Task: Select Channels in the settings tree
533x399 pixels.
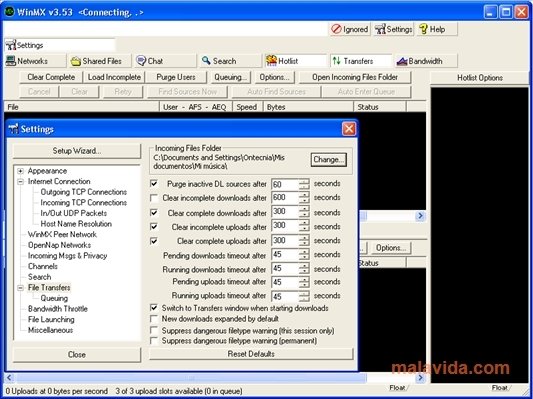Action: (x=43, y=266)
